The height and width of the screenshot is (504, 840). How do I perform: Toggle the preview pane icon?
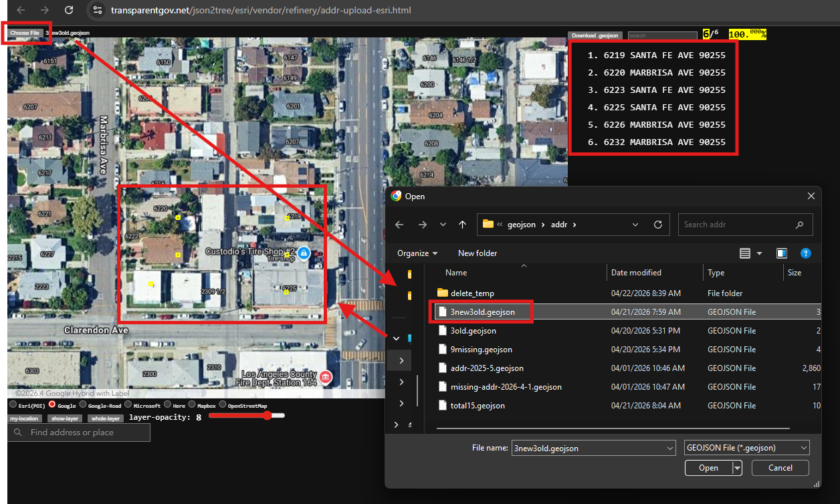click(x=781, y=253)
